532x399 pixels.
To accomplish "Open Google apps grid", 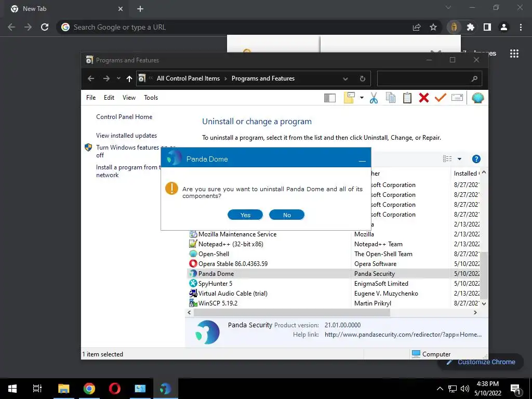I will 514,54.
